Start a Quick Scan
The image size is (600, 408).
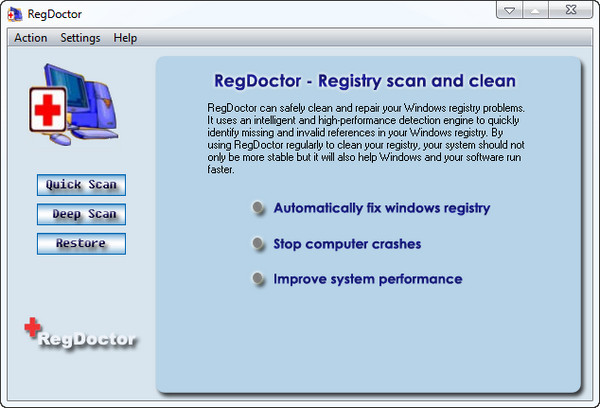tap(81, 185)
